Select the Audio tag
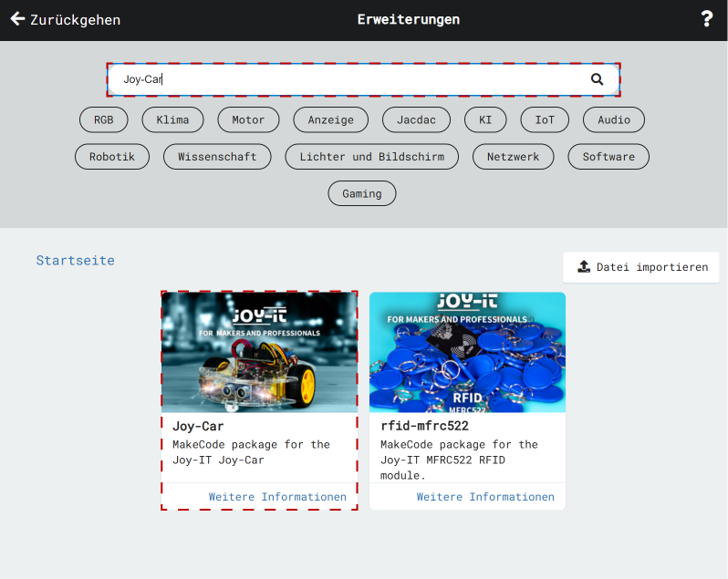 coord(614,119)
